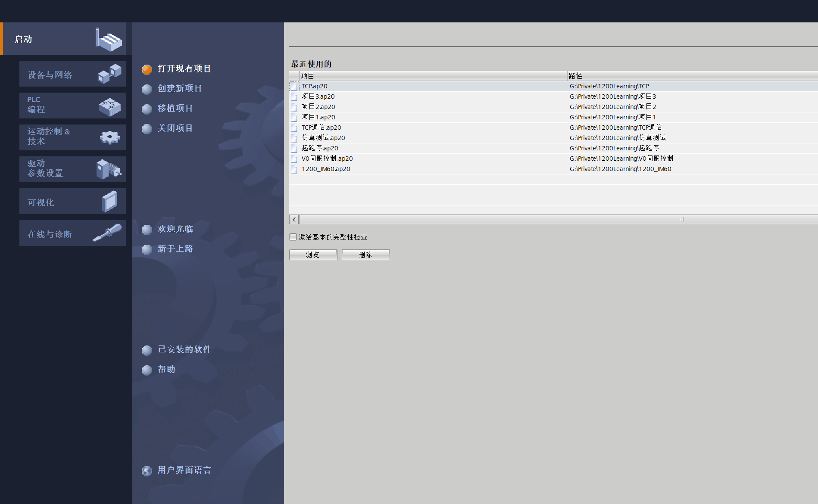Click the globe icon beside 用户界面语言
This screenshot has width=818, height=504.
[x=147, y=471]
